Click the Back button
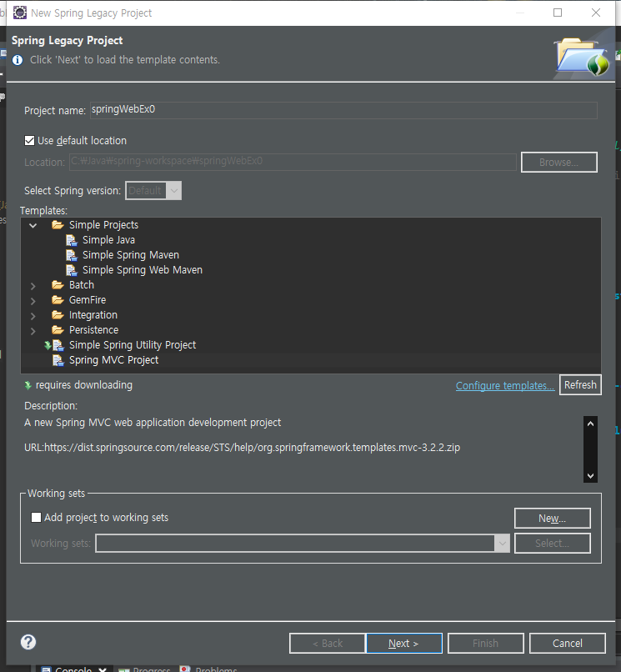The height and width of the screenshot is (672, 621). coord(328,644)
